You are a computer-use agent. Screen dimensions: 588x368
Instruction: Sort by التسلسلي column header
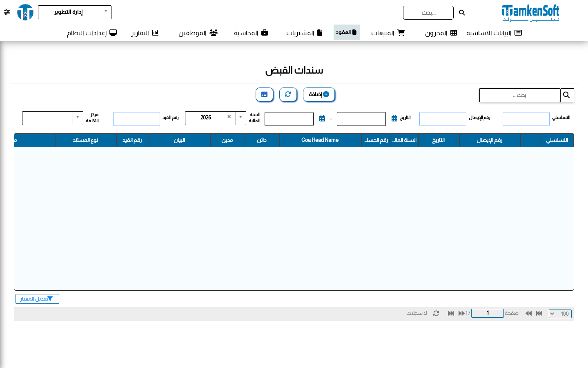(x=557, y=140)
